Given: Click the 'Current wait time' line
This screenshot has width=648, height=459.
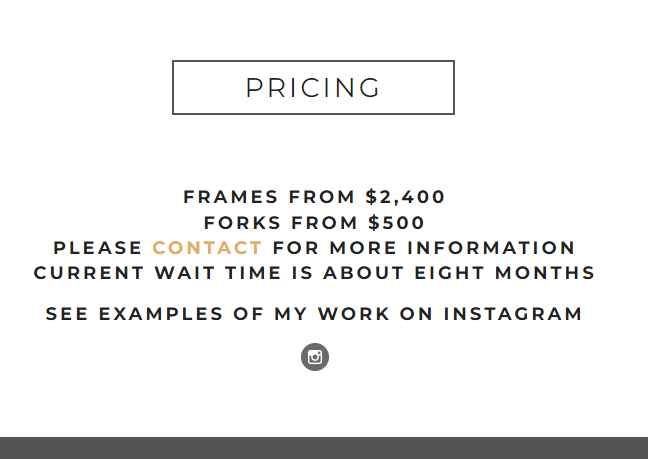Looking at the screenshot, I should tap(314, 273).
